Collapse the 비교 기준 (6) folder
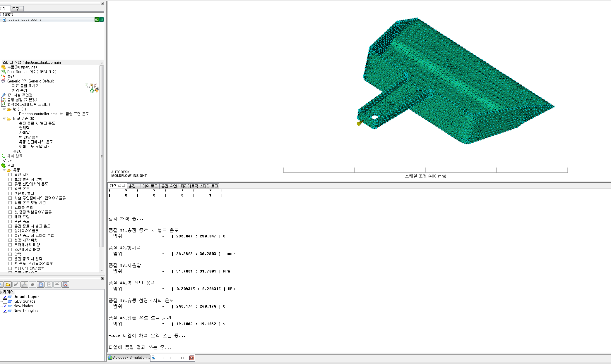Viewport: 611px width, 364px height. (4, 119)
